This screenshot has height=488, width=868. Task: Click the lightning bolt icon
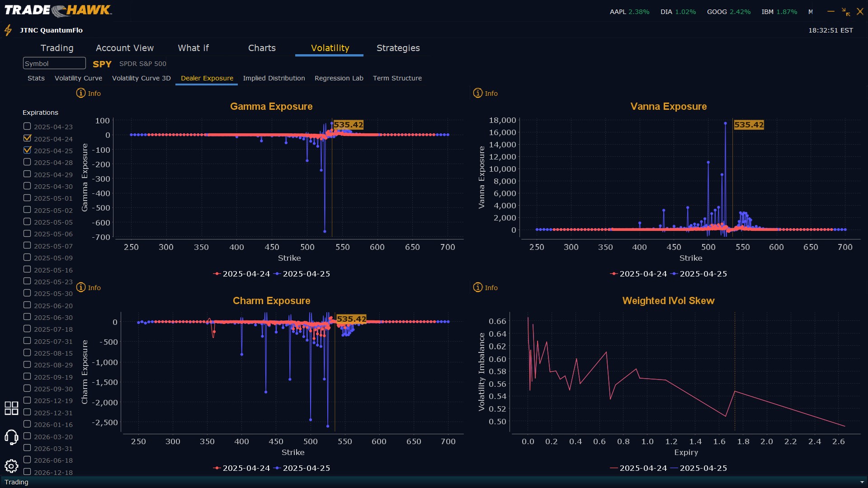pos(8,30)
